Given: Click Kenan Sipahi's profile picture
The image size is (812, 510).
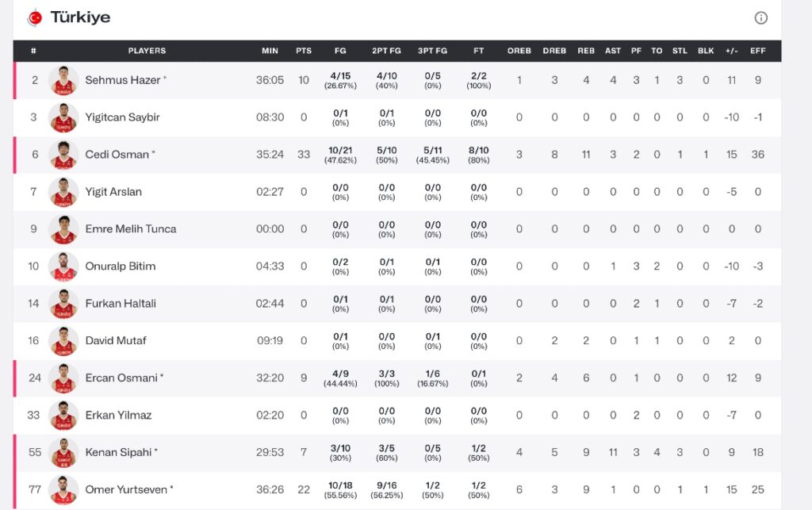Looking at the screenshot, I should click(x=63, y=453).
